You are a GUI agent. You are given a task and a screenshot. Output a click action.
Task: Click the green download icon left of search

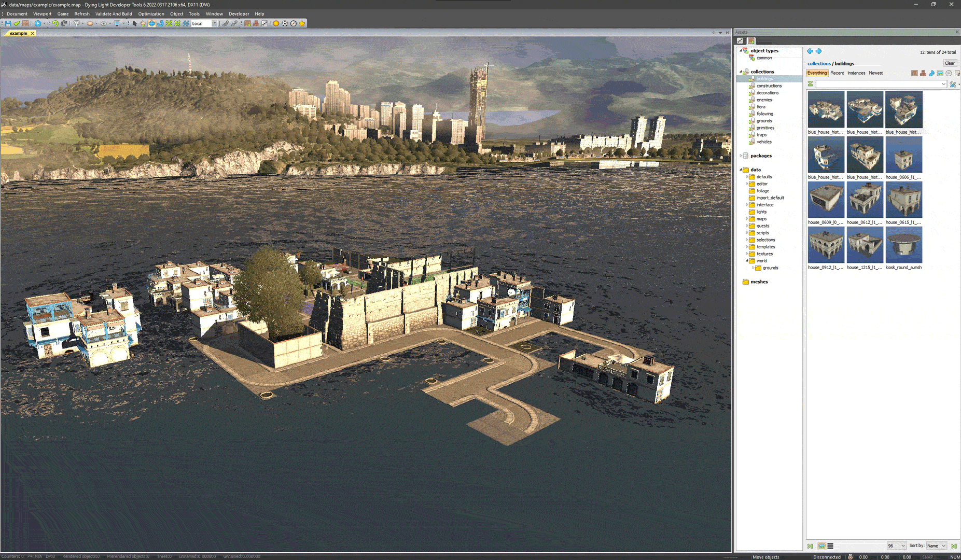pyautogui.click(x=810, y=84)
